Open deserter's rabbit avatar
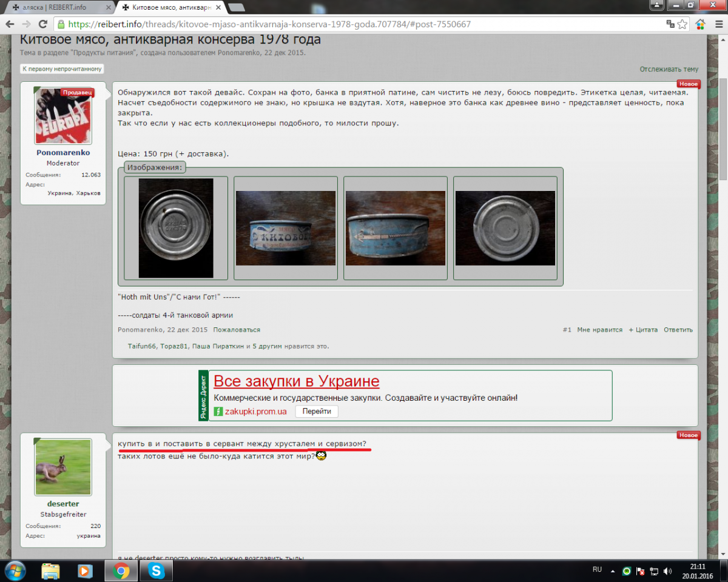The image size is (728, 582). [63, 467]
